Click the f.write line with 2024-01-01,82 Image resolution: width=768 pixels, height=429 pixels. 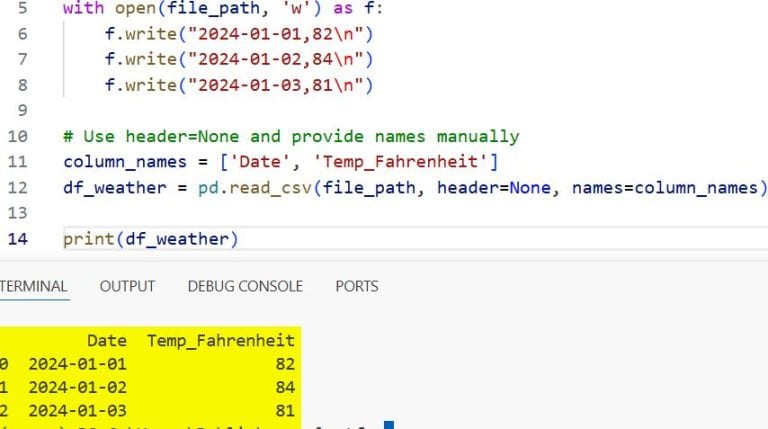click(239, 34)
